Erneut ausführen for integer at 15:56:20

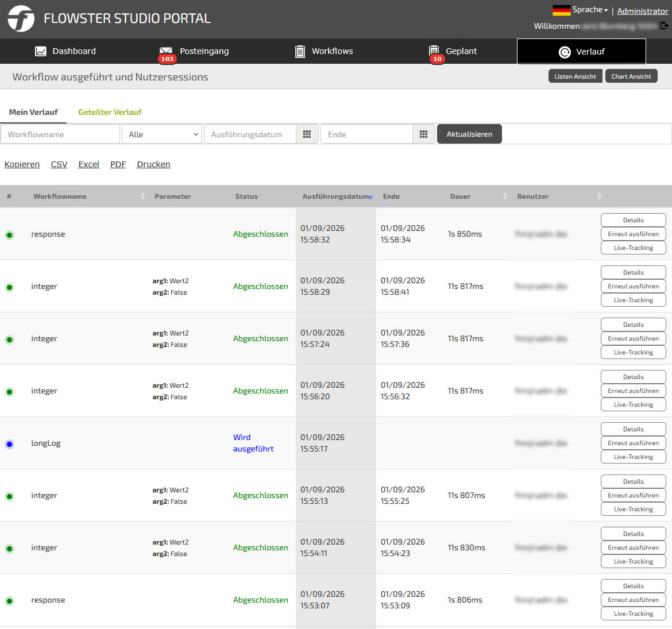click(634, 391)
